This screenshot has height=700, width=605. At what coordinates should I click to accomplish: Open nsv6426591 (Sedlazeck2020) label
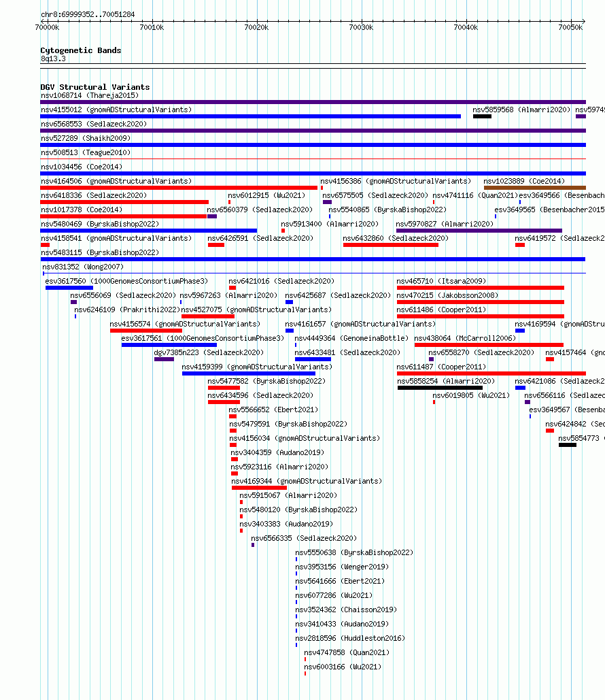[260, 238]
